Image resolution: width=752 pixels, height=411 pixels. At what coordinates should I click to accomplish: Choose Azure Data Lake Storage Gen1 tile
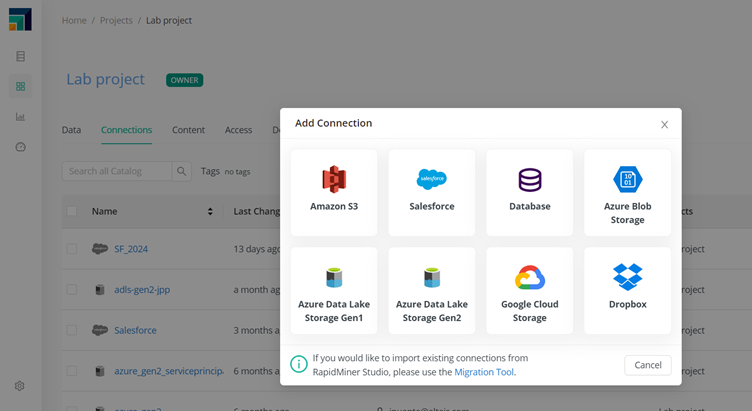click(x=334, y=291)
